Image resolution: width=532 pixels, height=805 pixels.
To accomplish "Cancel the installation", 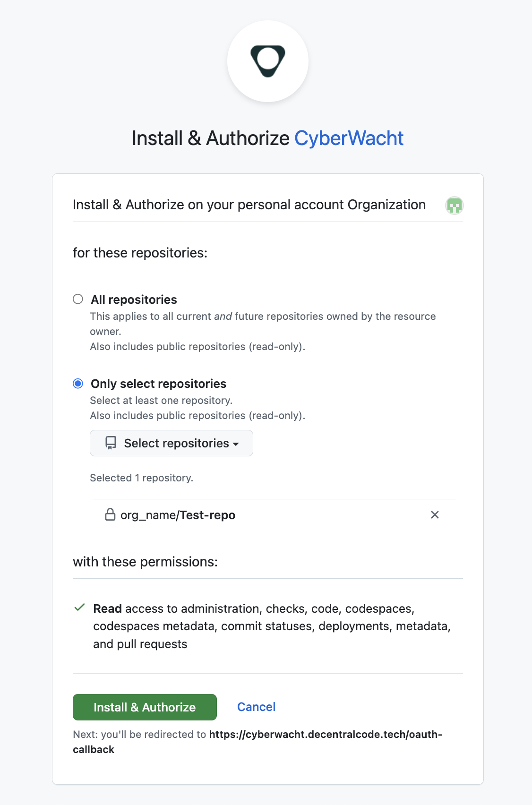I will [x=256, y=707].
